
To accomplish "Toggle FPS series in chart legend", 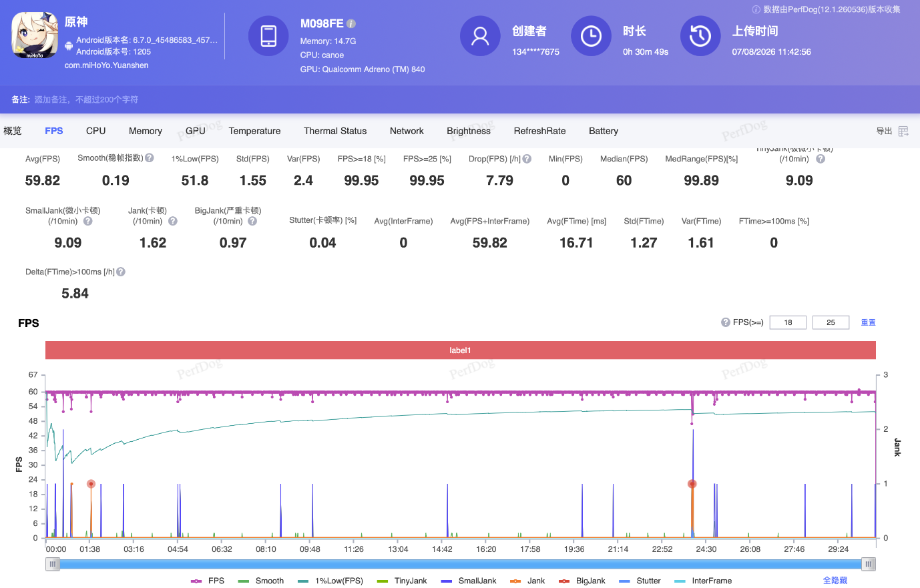I will (208, 581).
